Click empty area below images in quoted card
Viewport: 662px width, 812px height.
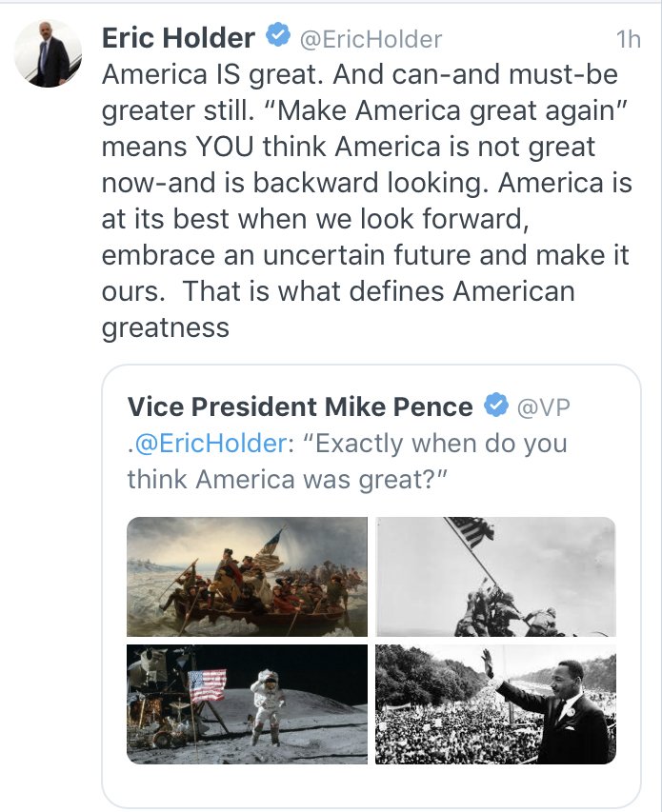(x=371, y=785)
